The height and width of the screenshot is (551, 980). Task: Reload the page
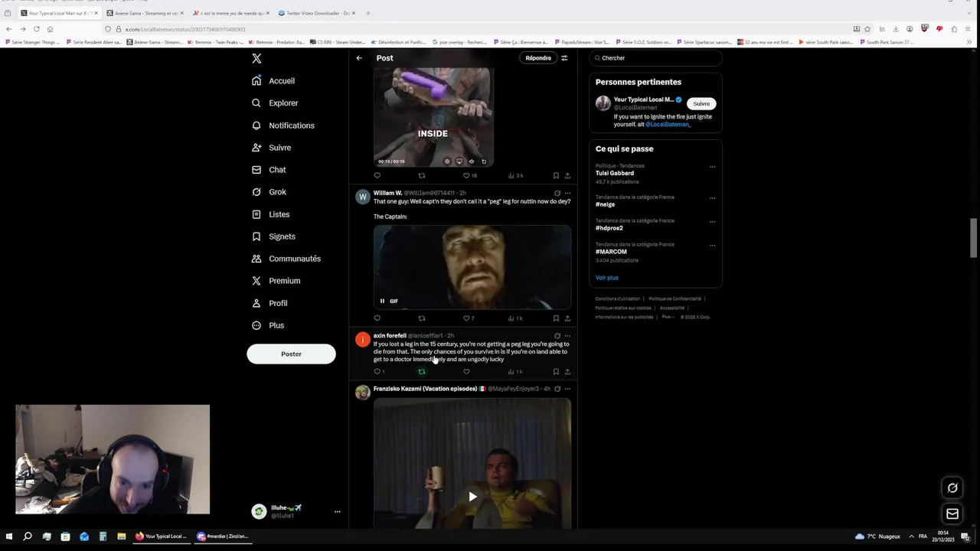[36, 29]
